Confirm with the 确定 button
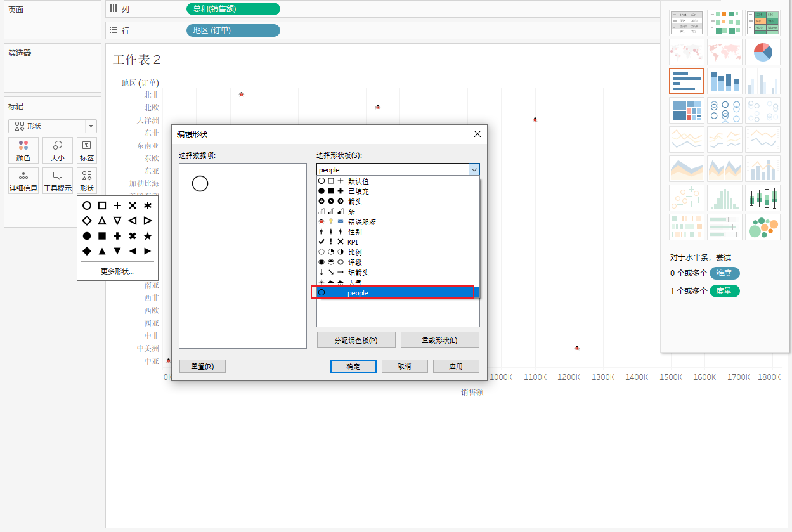 353,367
